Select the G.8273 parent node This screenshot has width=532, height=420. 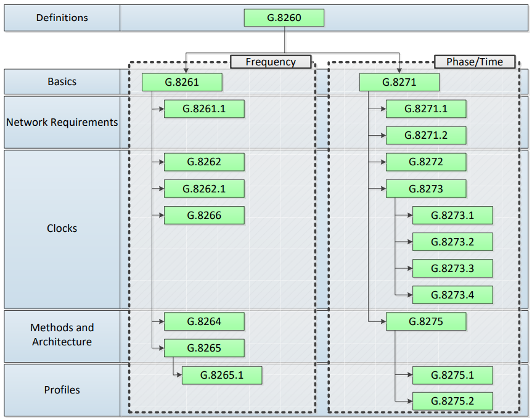point(425,189)
